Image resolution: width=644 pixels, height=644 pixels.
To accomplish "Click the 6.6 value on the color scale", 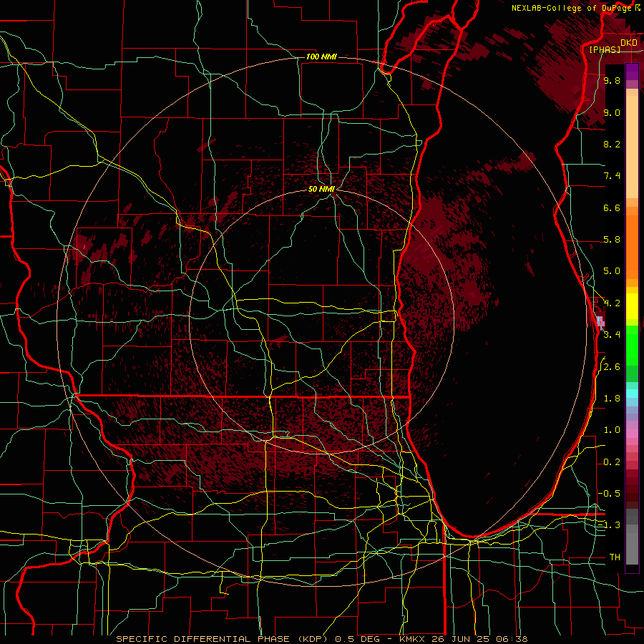I will [612, 208].
